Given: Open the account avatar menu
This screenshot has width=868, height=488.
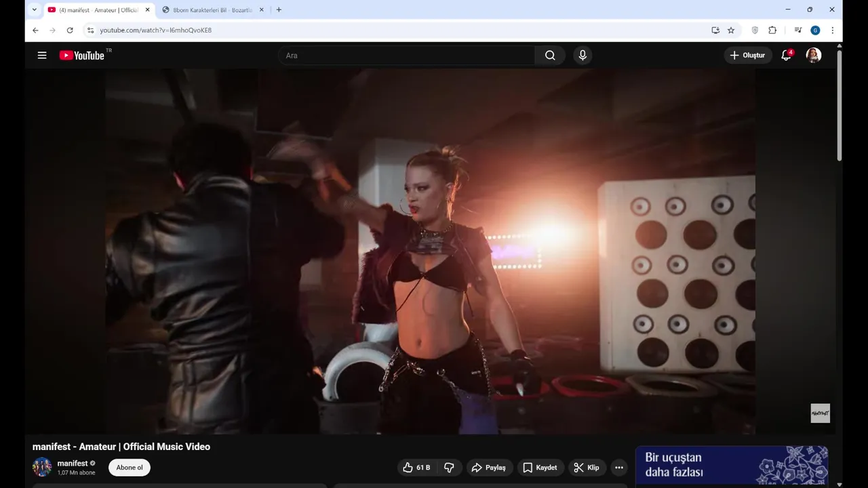Looking at the screenshot, I should (814, 56).
